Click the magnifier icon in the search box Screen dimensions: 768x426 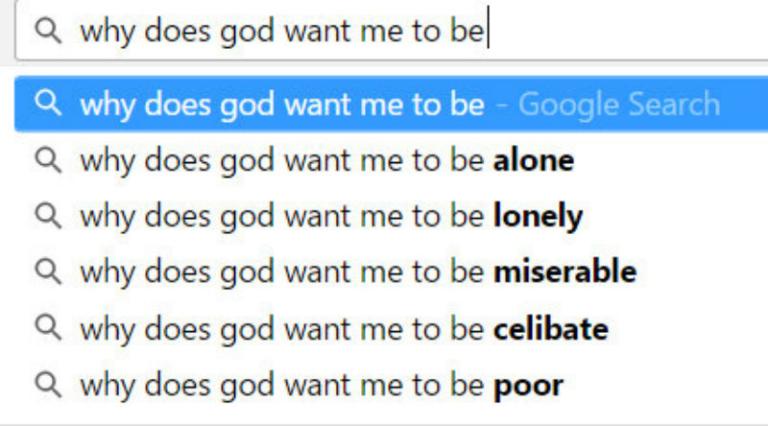48,31
